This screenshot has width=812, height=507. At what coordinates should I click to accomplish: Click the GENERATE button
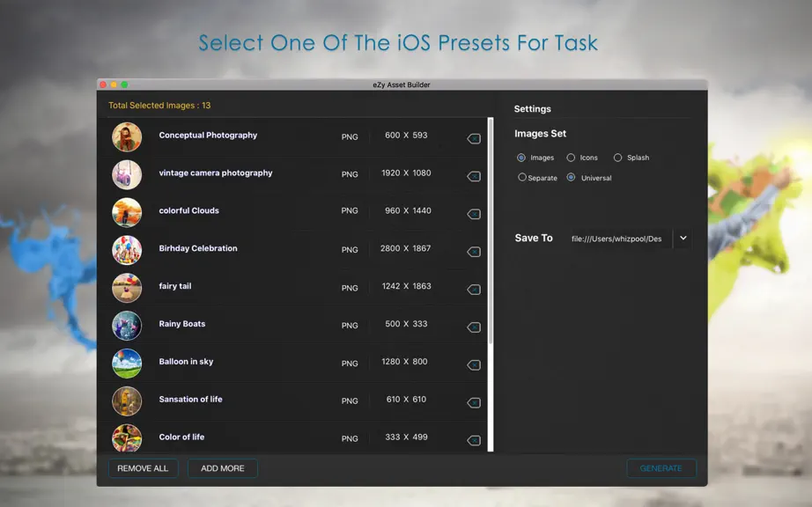661,468
